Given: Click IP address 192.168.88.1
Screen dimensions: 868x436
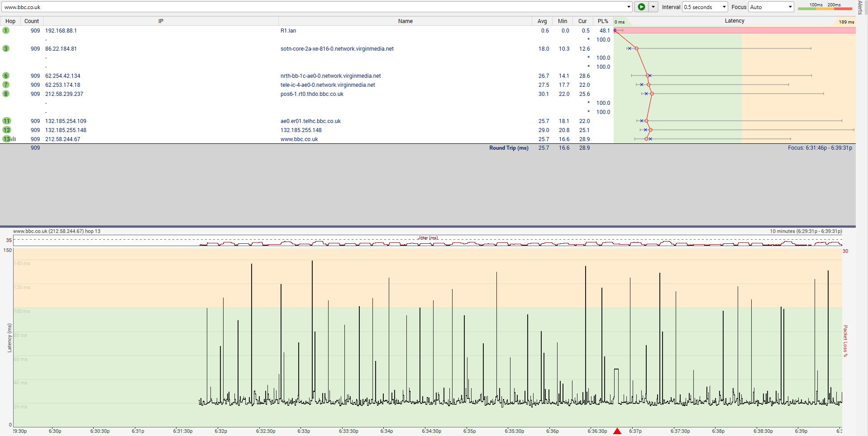Looking at the screenshot, I should 61,31.
